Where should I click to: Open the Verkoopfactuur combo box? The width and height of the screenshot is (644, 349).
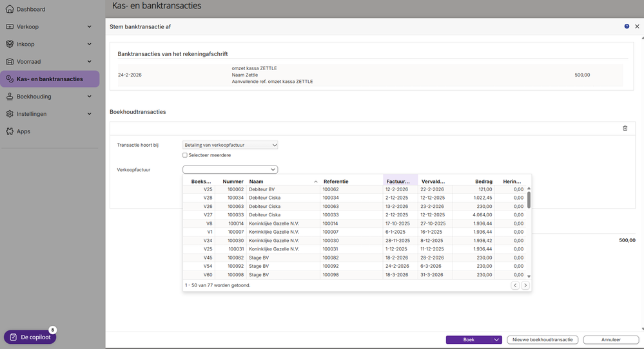coord(230,169)
